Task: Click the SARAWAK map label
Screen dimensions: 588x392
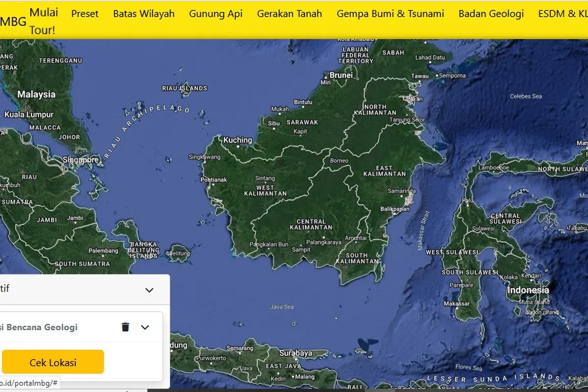Action: tap(303, 122)
